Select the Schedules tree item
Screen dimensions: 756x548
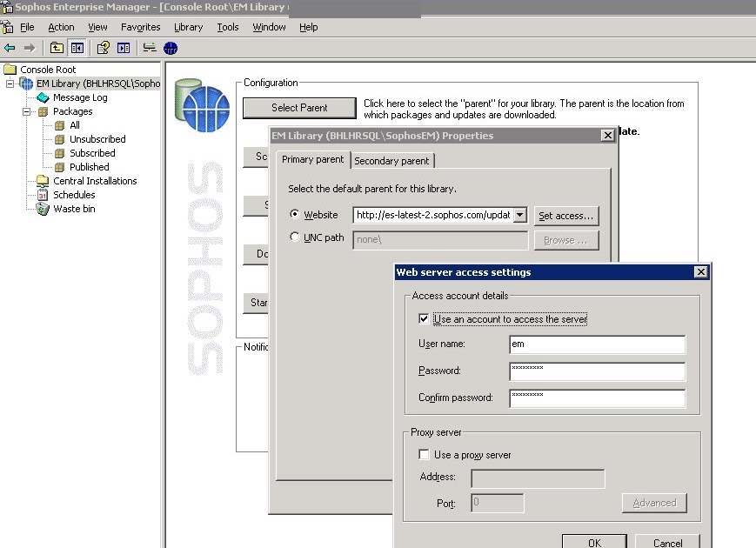[x=74, y=195]
